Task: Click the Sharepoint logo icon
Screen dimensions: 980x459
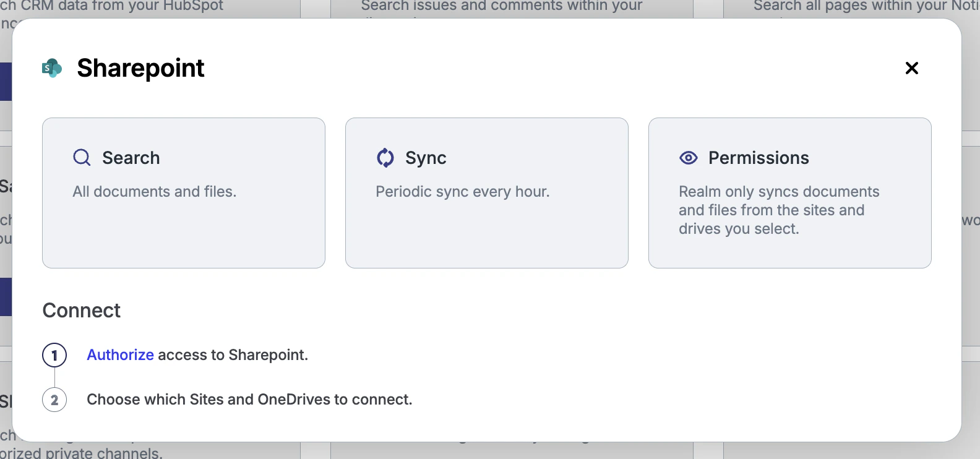Action: (52, 68)
